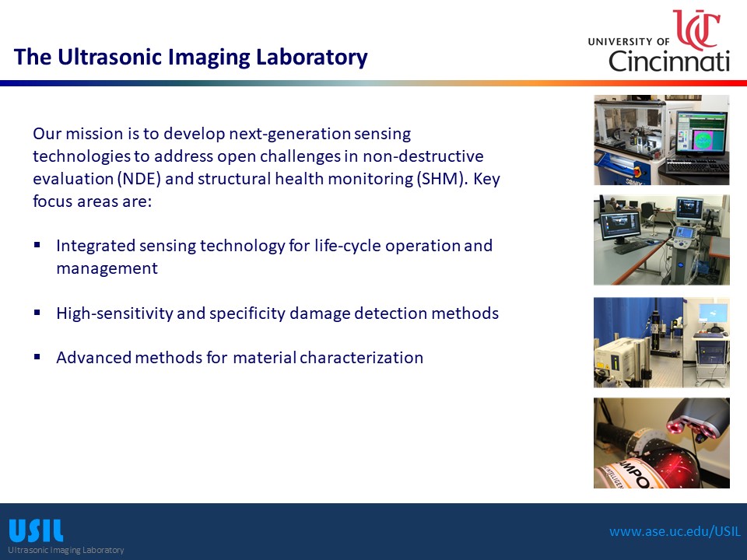
Task: Select the title 'The Ultrasonic Imaging Laboratory'
Action: (x=191, y=57)
